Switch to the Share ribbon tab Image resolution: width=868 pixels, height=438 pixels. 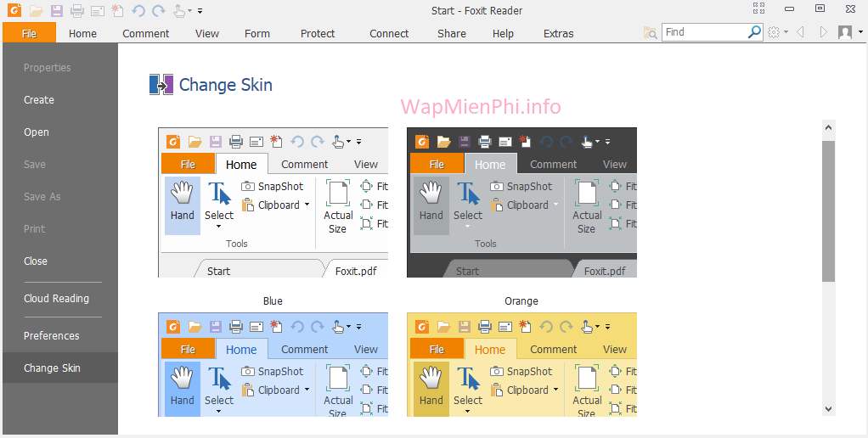coord(452,34)
